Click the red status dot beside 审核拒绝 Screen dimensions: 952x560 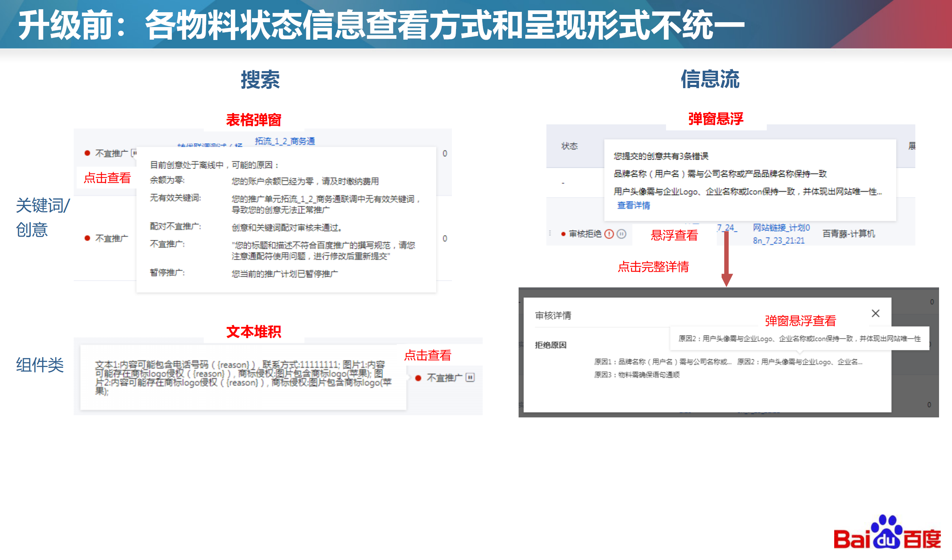coord(563,234)
